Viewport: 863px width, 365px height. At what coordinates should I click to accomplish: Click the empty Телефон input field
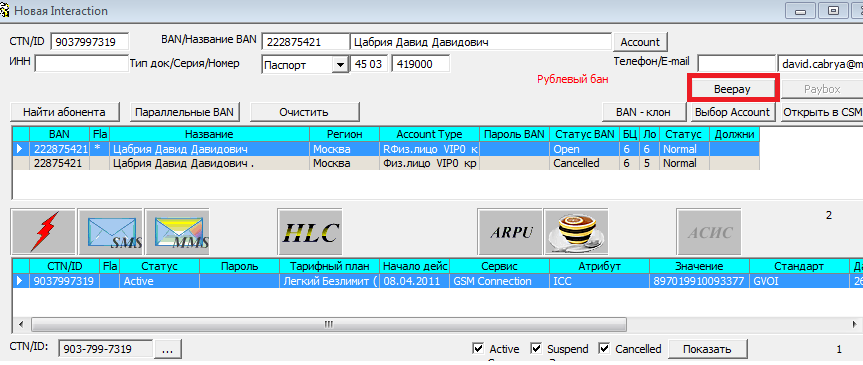click(x=736, y=63)
